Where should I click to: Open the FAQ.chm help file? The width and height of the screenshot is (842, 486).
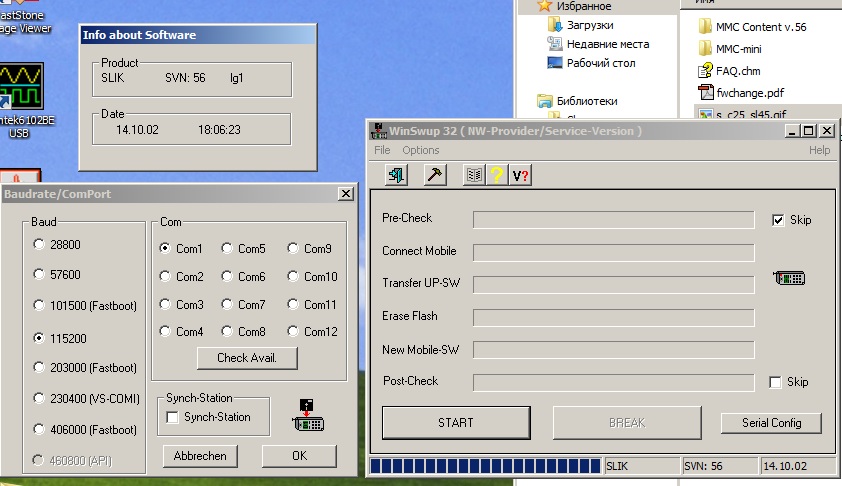tap(737, 71)
